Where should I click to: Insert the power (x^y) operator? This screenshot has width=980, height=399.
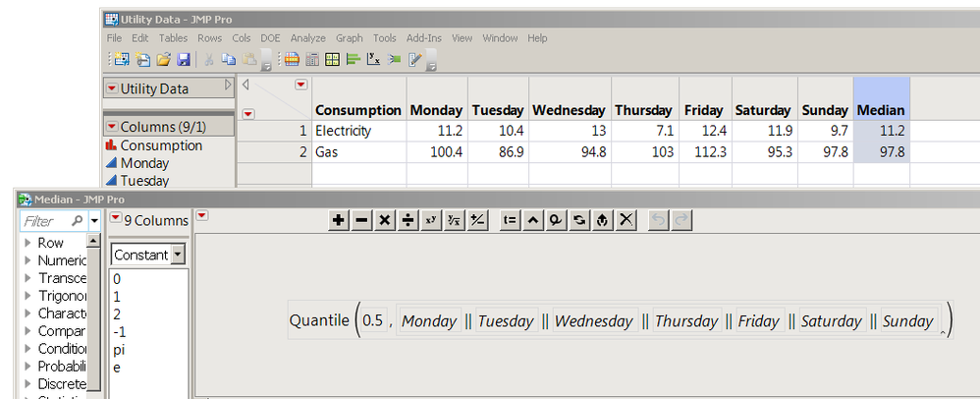(432, 221)
